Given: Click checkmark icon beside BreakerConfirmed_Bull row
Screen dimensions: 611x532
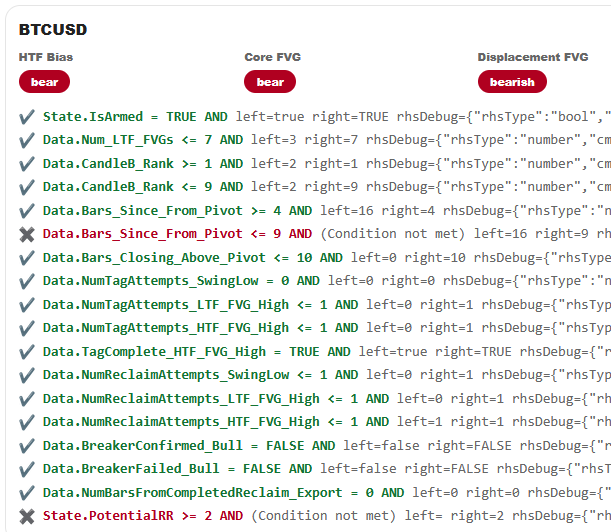Looking at the screenshot, I should [27, 446].
